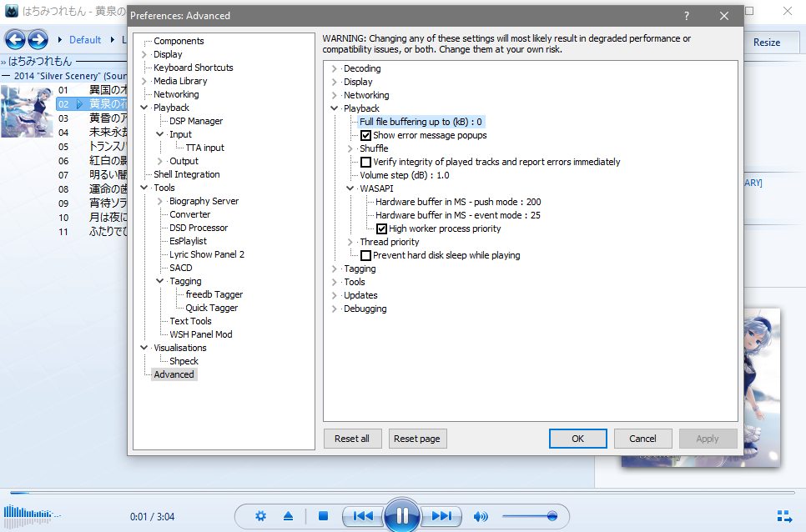Select TTA input page
The image size is (806, 532).
pyautogui.click(x=204, y=148)
